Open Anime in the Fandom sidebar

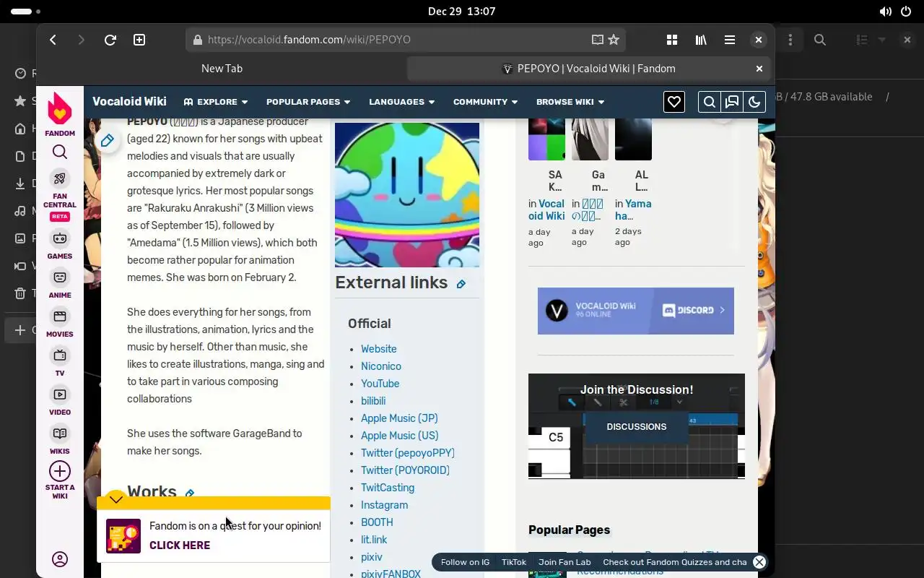coord(60,283)
